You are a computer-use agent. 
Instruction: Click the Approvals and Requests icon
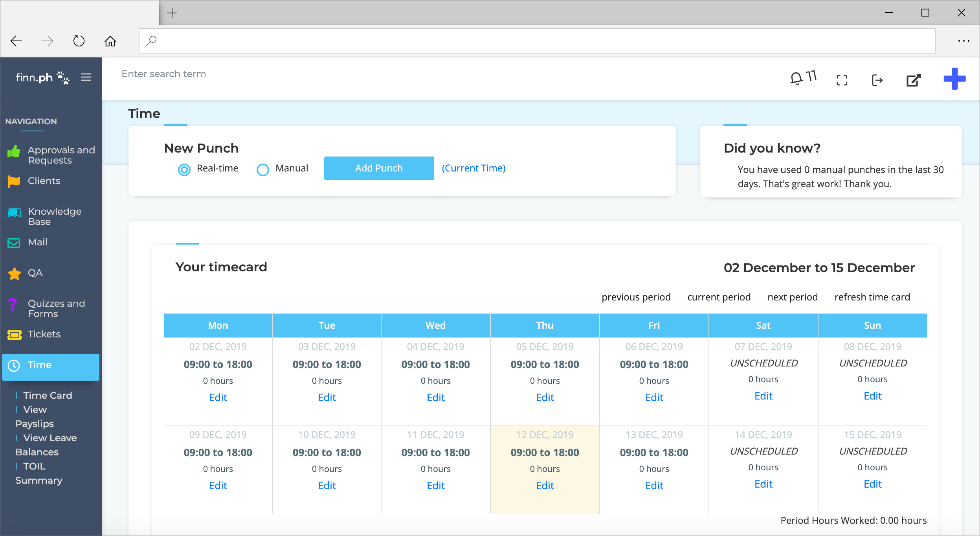pos(14,151)
